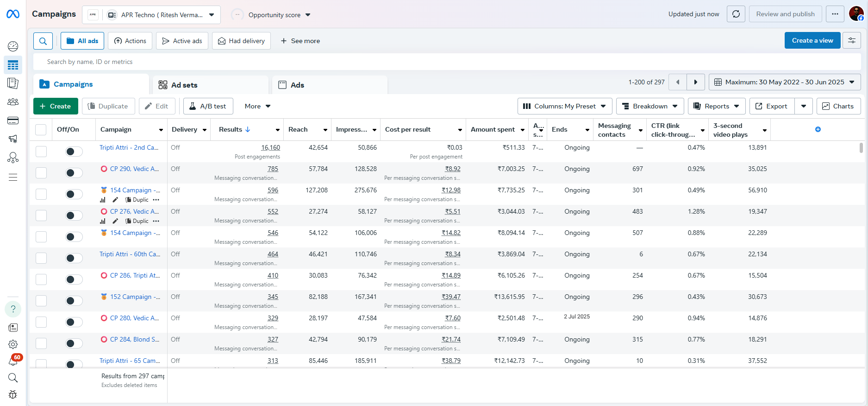Image resolution: width=868 pixels, height=406 pixels.
Task: Switch to the Ads tab
Action: pyautogui.click(x=297, y=85)
